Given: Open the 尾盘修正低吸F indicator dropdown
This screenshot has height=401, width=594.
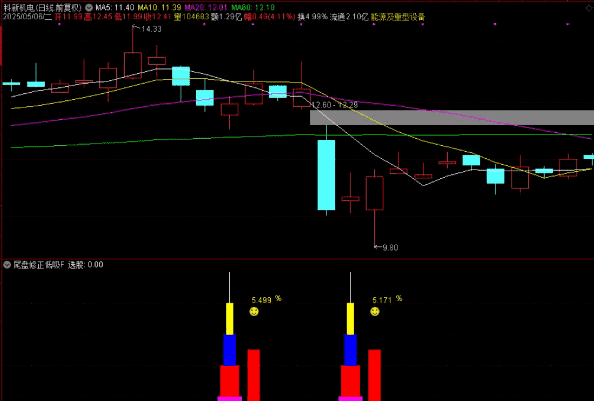Looking at the screenshot, I should point(7,265).
